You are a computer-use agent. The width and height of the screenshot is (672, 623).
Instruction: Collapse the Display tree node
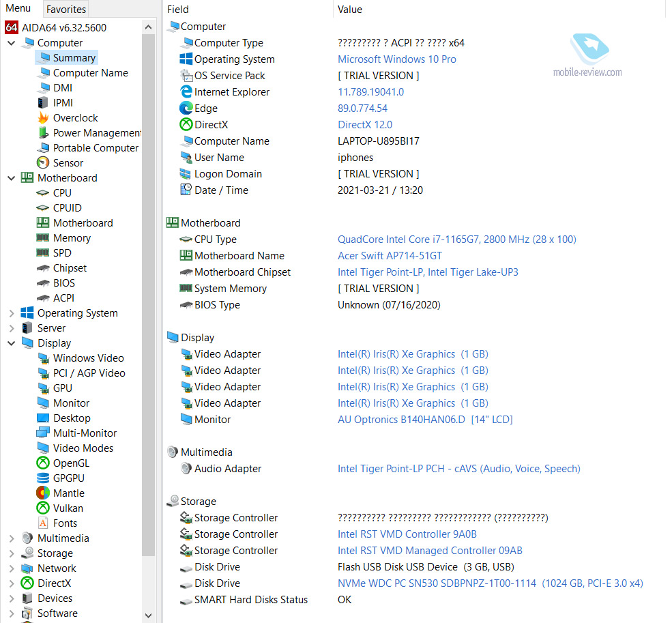pos(12,343)
